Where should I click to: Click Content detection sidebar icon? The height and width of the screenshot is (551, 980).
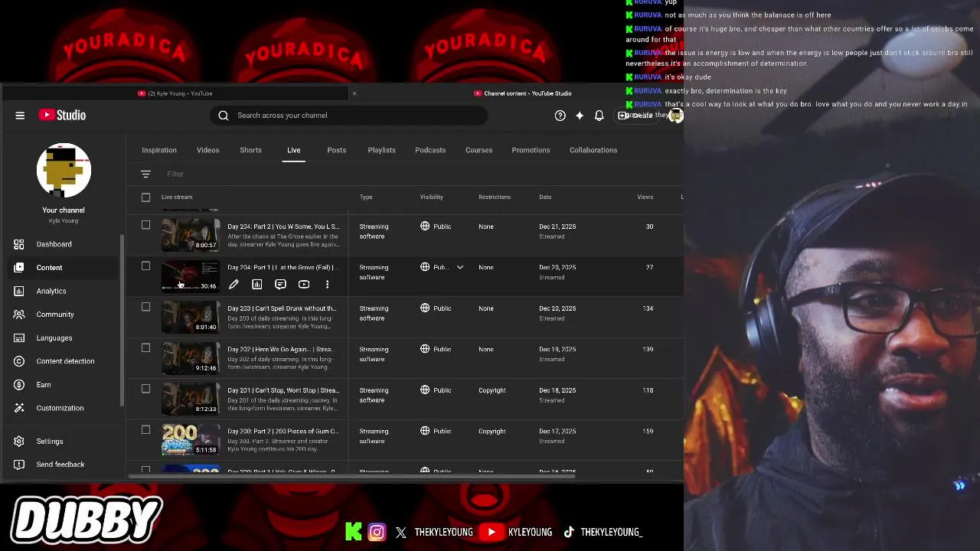click(x=19, y=361)
